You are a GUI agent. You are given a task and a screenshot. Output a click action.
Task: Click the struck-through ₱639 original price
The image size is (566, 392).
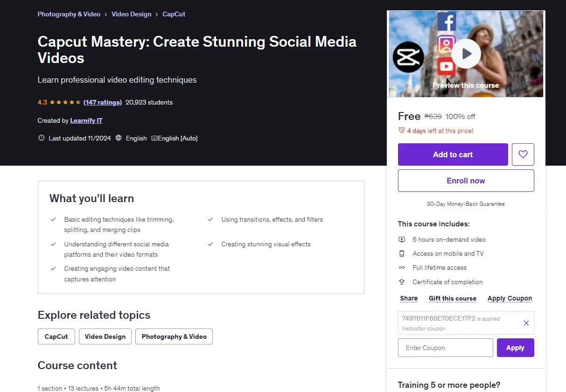click(433, 116)
